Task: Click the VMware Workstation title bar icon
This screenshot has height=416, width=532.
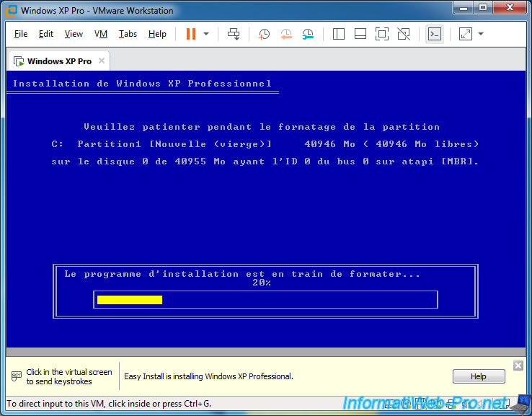Action: 11,10
